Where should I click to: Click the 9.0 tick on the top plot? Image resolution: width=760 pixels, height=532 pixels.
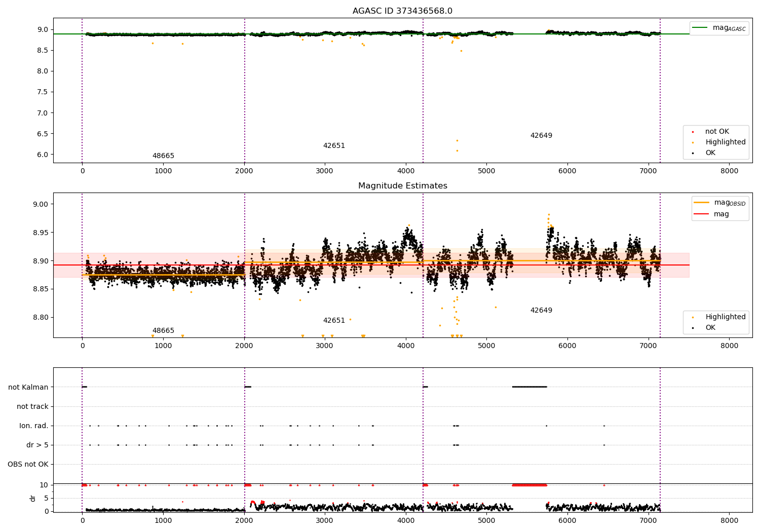click(x=43, y=29)
